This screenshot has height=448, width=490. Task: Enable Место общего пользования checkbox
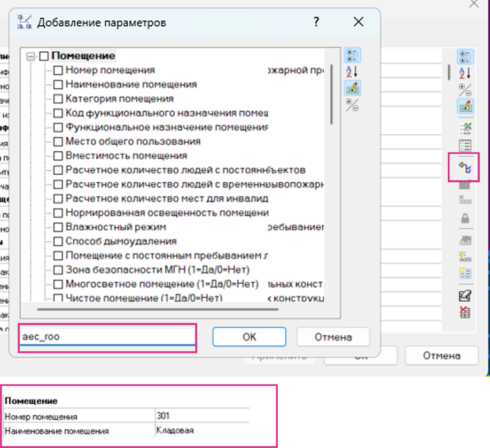click(x=58, y=142)
